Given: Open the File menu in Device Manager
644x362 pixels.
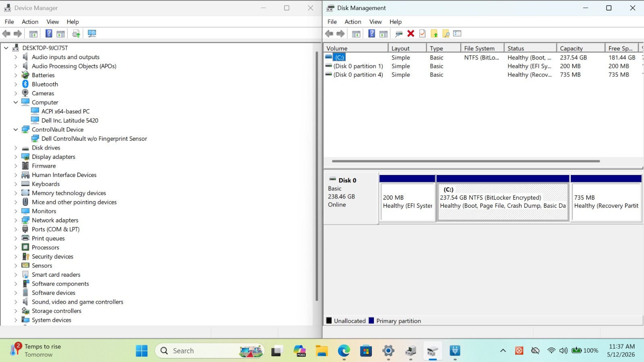Looking at the screenshot, I should [9, 22].
